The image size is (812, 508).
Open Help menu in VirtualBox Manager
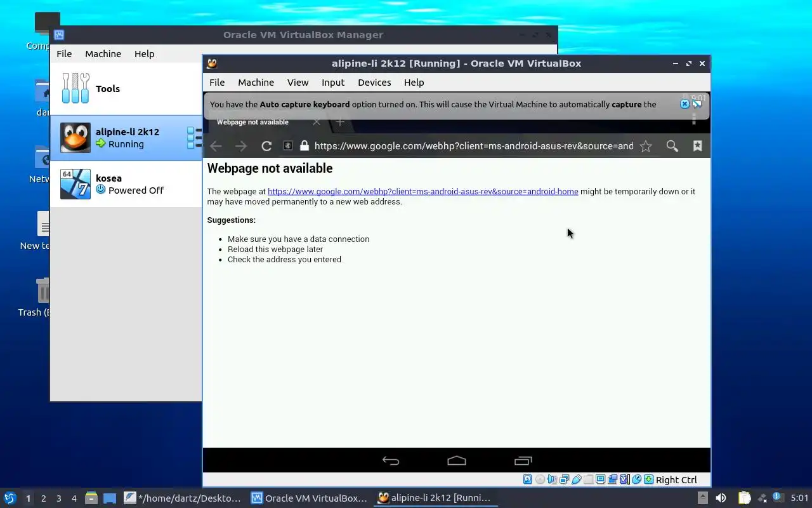click(144, 54)
